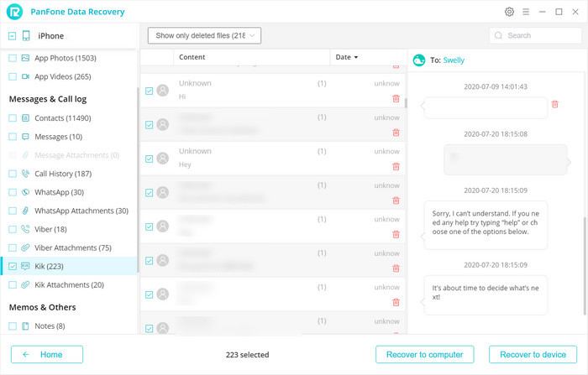
Task: Click the search magnifier icon
Action: (x=498, y=35)
